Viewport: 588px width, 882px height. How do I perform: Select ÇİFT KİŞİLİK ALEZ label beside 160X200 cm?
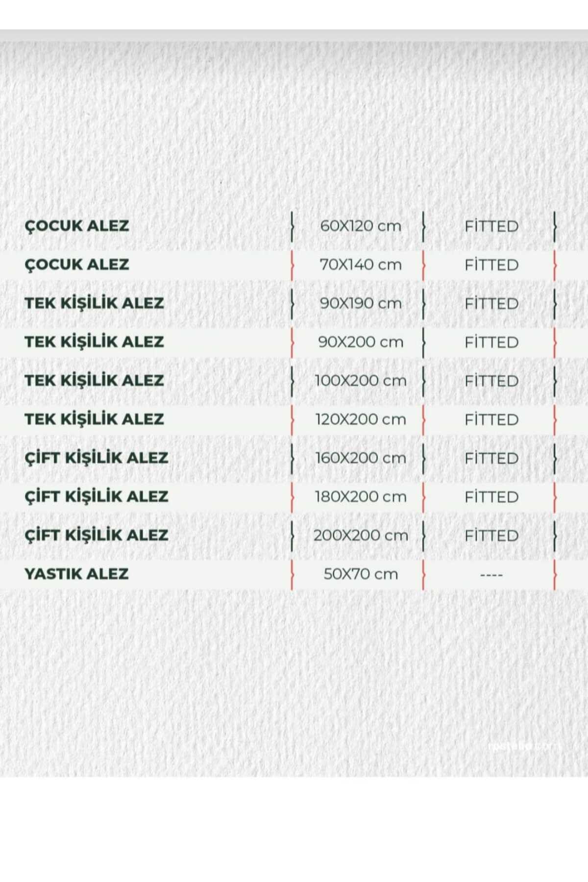[x=97, y=458]
